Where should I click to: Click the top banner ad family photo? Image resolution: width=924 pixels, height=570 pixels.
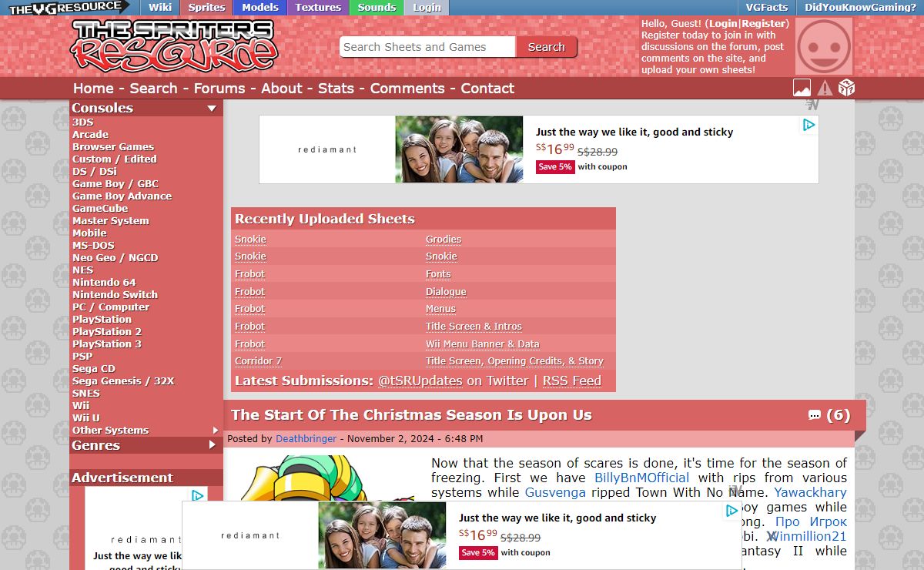click(459, 149)
